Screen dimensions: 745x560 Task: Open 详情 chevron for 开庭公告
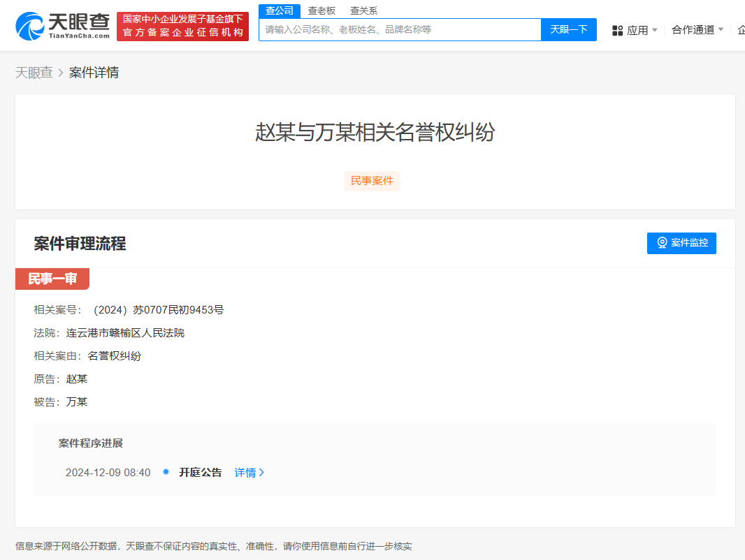[x=261, y=473]
